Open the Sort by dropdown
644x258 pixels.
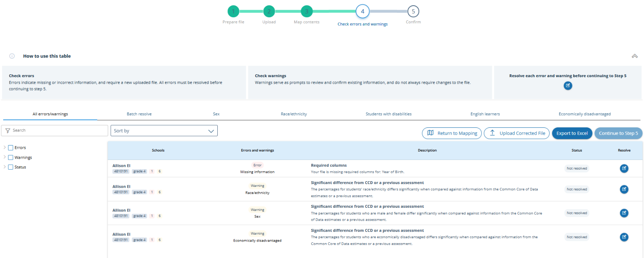pyautogui.click(x=164, y=131)
